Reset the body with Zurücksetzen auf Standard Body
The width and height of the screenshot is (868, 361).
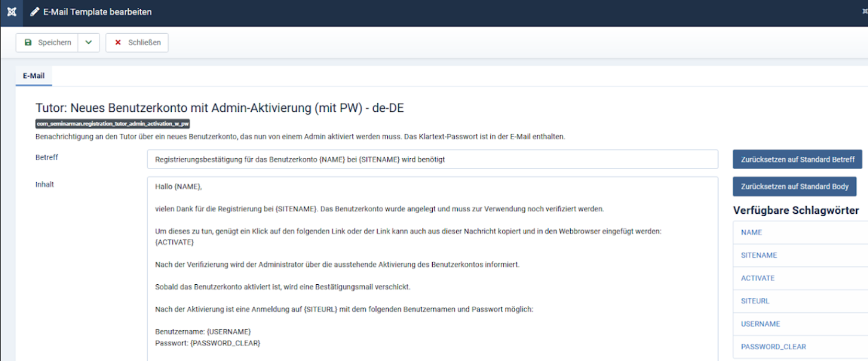point(794,187)
